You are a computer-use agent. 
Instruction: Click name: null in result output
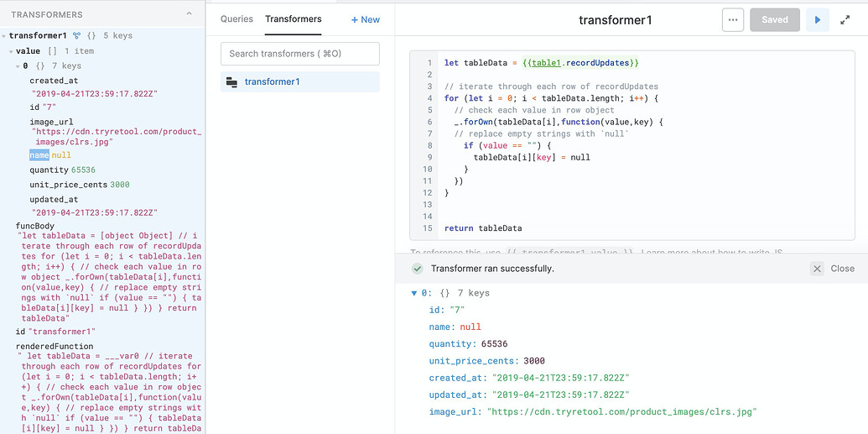[x=455, y=327]
